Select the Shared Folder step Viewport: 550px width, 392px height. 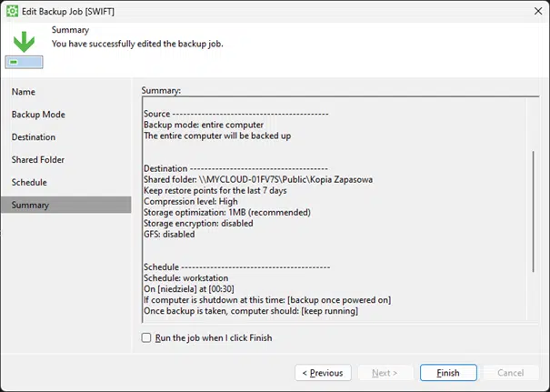click(x=38, y=160)
